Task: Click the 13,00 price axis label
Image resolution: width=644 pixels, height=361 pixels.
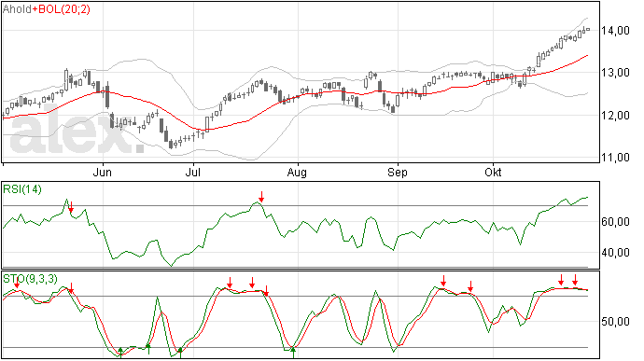Action: pyautogui.click(x=615, y=73)
